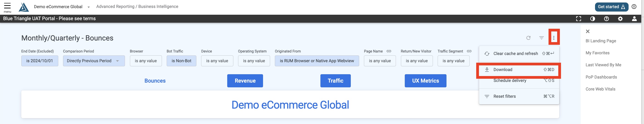Click the UX Metrics button
Image resolution: width=644 pixels, height=124 pixels.
425,81
